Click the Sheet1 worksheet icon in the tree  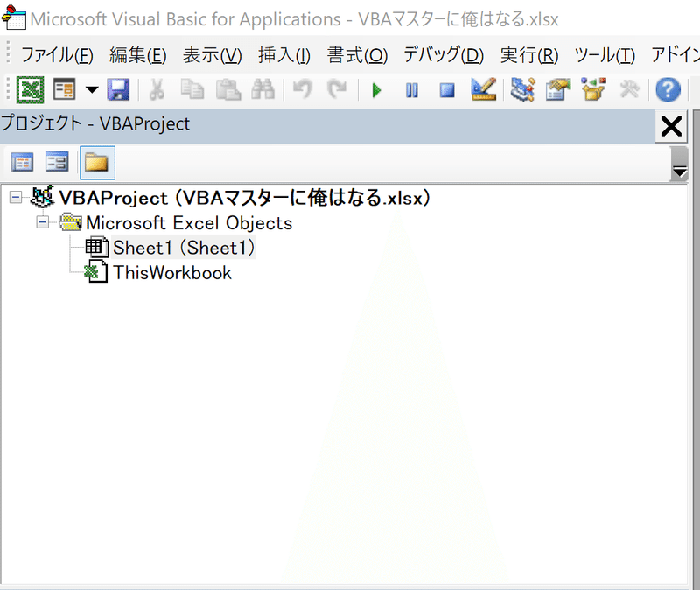(x=96, y=247)
